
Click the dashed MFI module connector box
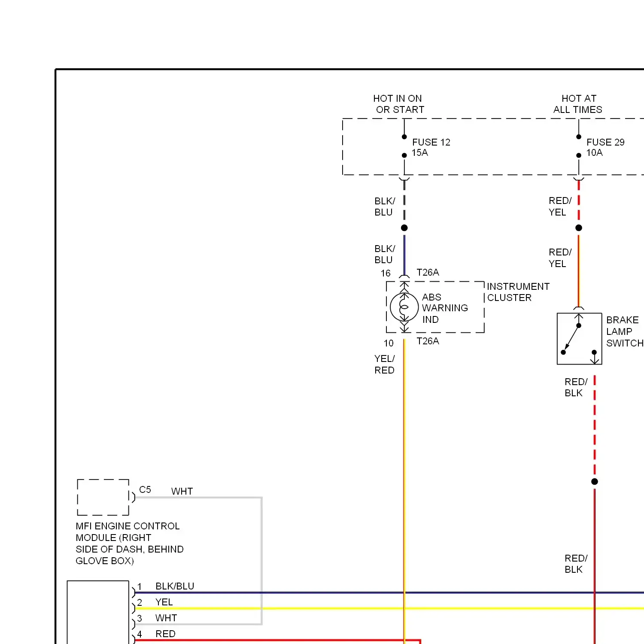[103, 497]
